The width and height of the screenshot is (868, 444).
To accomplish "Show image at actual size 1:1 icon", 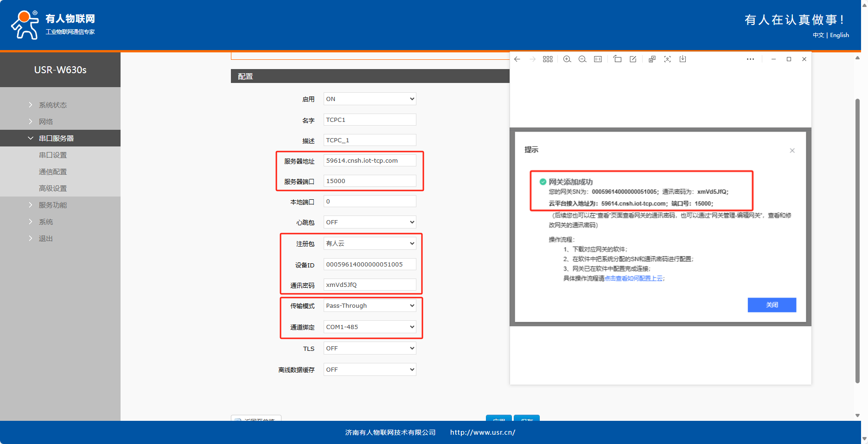I will pos(598,59).
